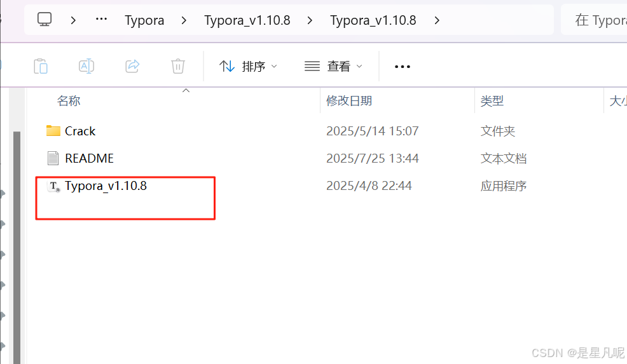Click the This PC monitor icon in address bar
627x364 pixels.
(x=45, y=19)
